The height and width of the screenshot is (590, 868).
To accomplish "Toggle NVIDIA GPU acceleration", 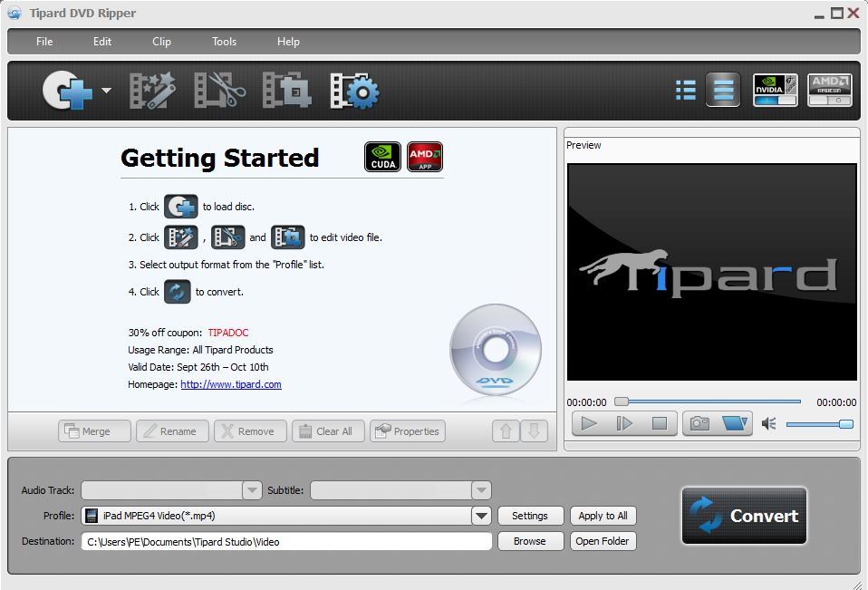I will (x=776, y=90).
